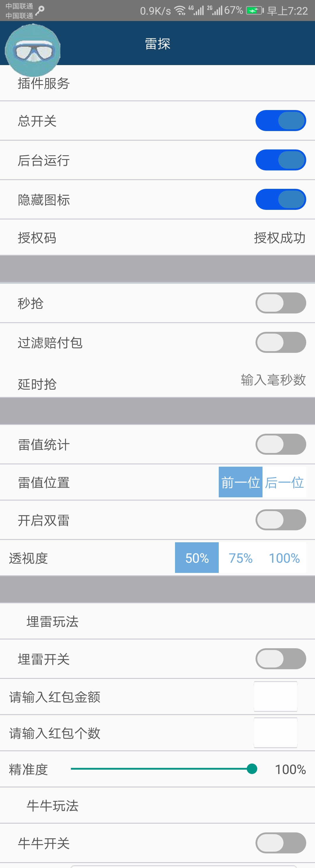This screenshot has width=315, height=868.
Task: Set 透视度 to 75%
Action: pos(241,558)
